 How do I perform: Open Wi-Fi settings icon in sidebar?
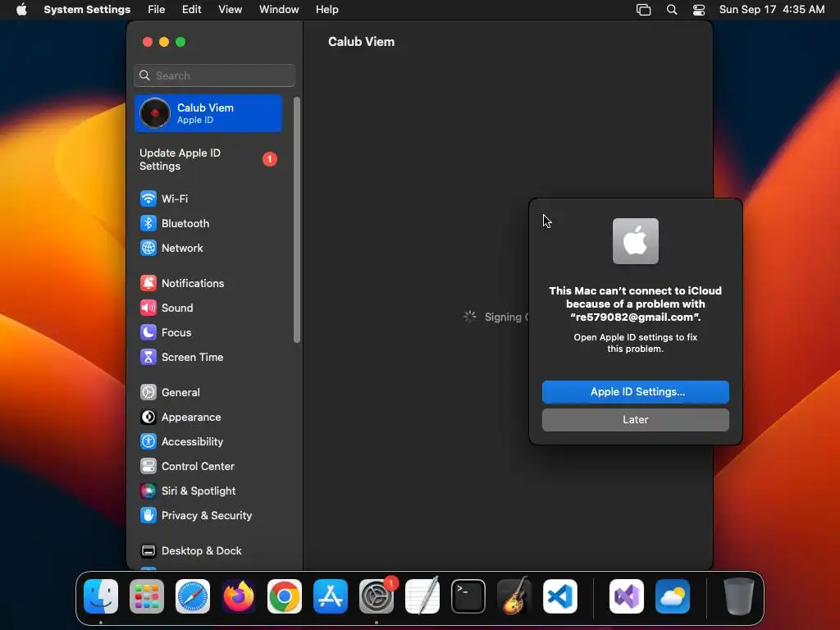(x=148, y=199)
